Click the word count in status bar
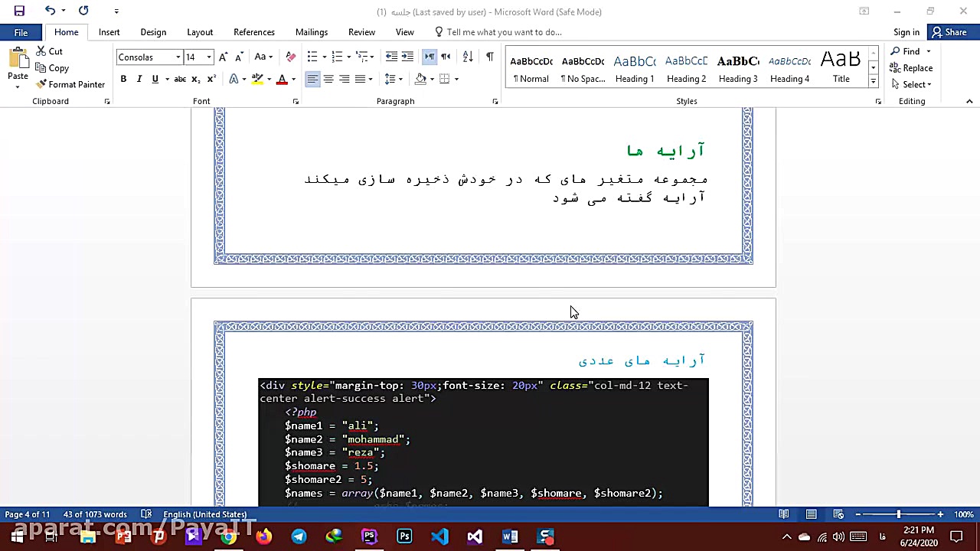The height and width of the screenshot is (551, 980). [94, 514]
